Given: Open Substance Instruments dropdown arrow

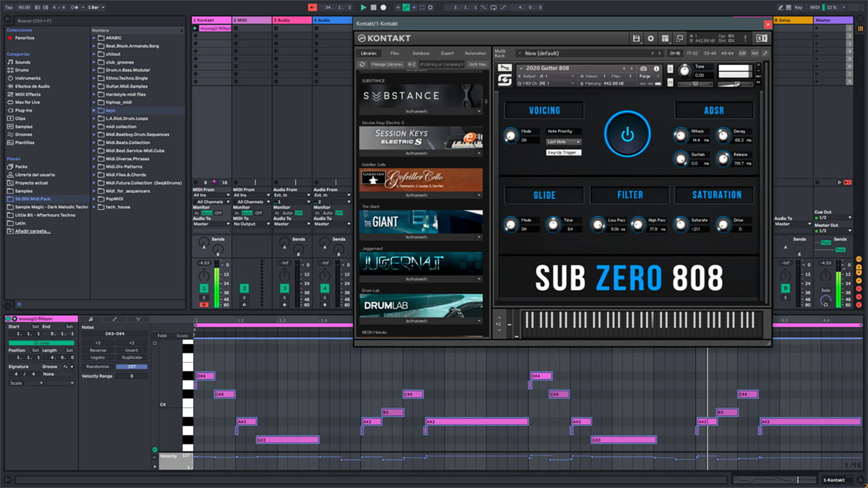Looking at the screenshot, I should point(478,112).
